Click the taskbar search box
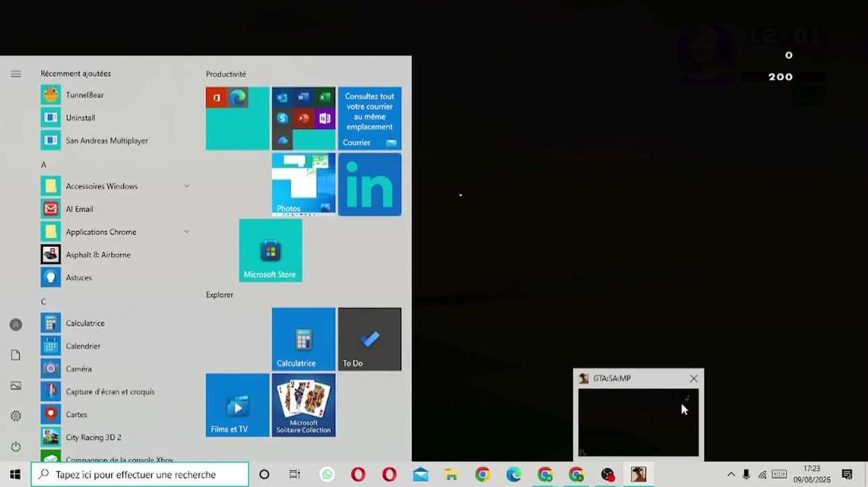The width and height of the screenshot is (868, 487). pos(140,475)
